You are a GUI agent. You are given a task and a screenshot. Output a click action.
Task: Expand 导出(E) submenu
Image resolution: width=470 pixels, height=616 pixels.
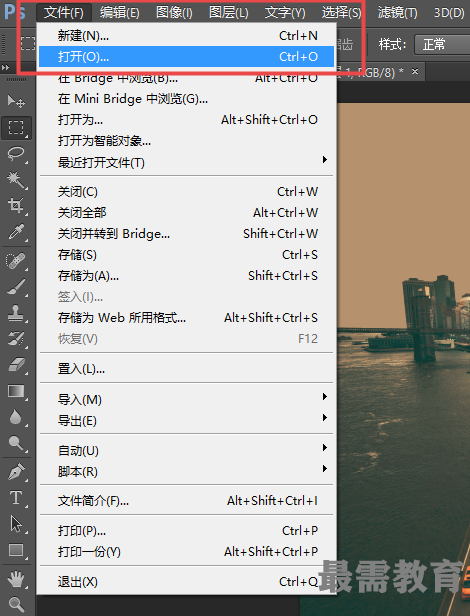[185, 420]
